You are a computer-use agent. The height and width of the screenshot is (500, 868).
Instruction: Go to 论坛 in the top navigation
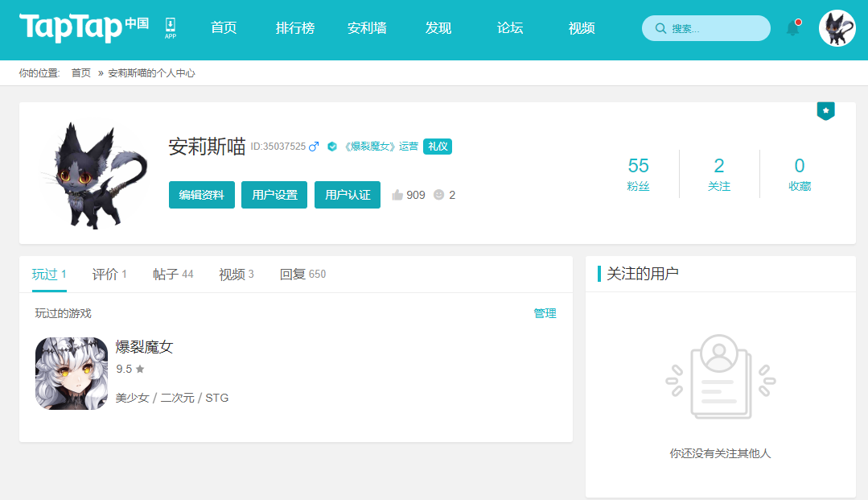pyautogui.click(x=510, y=27)
